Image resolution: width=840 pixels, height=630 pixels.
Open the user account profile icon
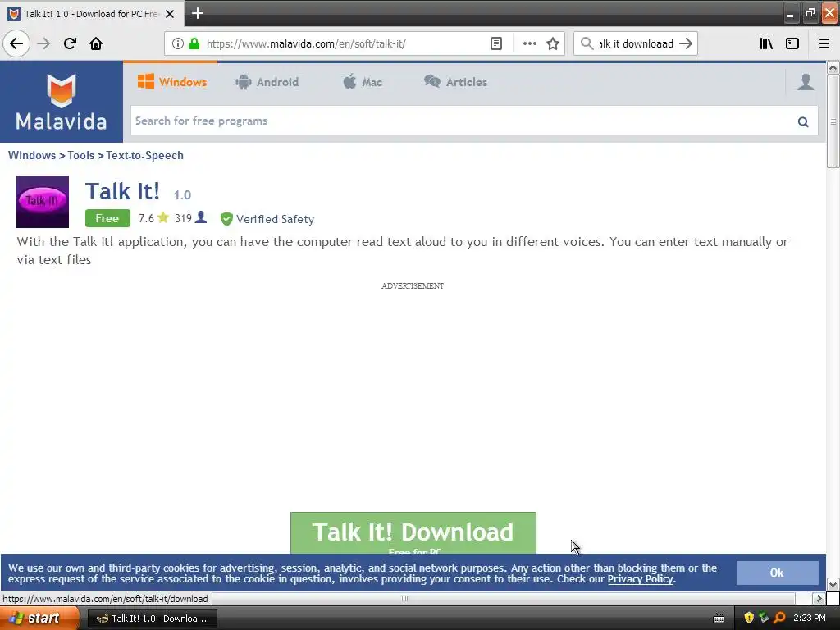(806, 82)
